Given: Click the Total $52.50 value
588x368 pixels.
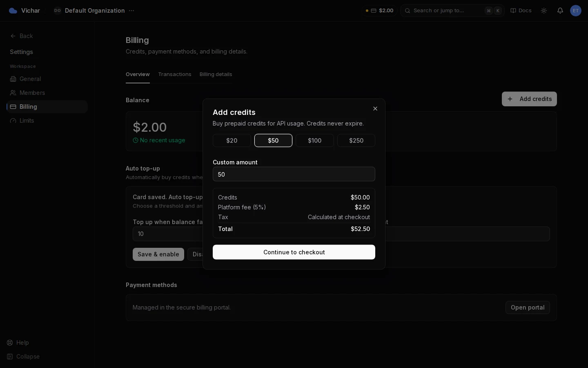Looking at the screenshot, I should coord(360,229).
